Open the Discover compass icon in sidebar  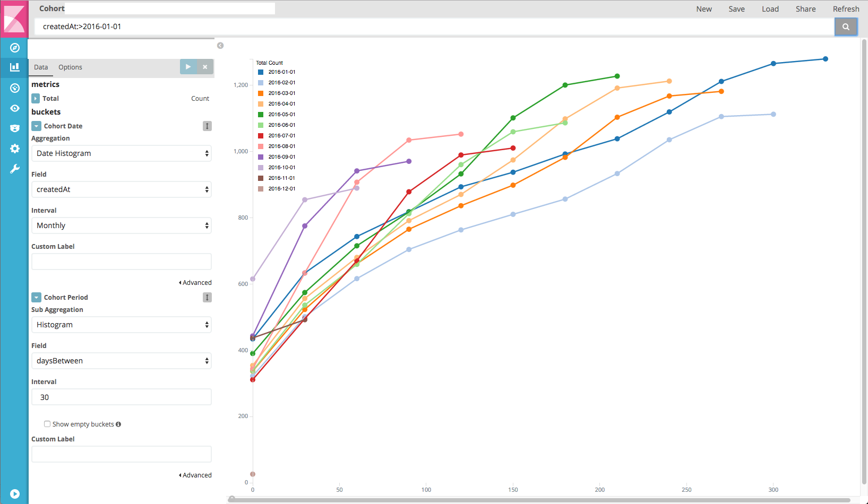(15, 48)
